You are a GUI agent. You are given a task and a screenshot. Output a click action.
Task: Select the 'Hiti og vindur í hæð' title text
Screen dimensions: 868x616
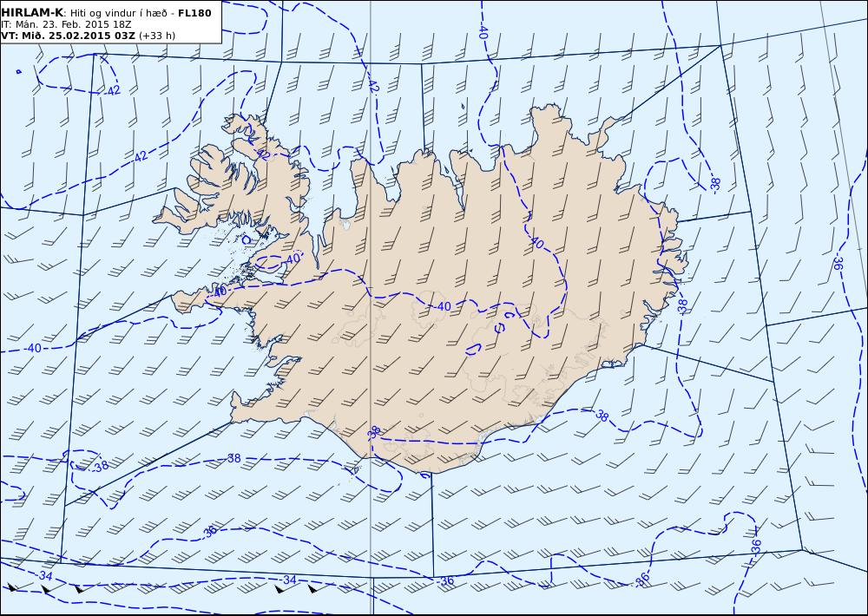[x=118, y=13]
